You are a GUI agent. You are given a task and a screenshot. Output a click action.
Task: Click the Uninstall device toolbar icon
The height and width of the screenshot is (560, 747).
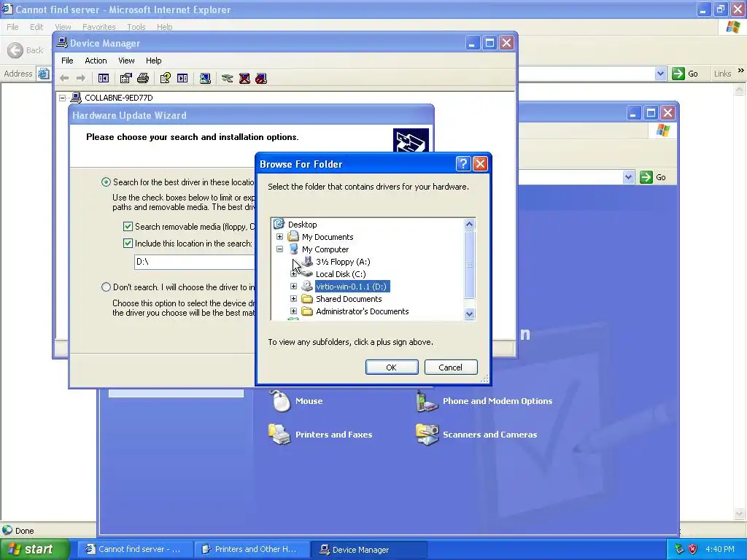click(x=244, y=78)
